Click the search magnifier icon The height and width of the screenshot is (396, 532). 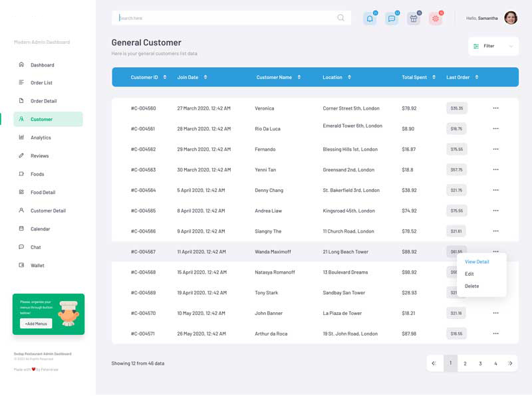[341, 18]
